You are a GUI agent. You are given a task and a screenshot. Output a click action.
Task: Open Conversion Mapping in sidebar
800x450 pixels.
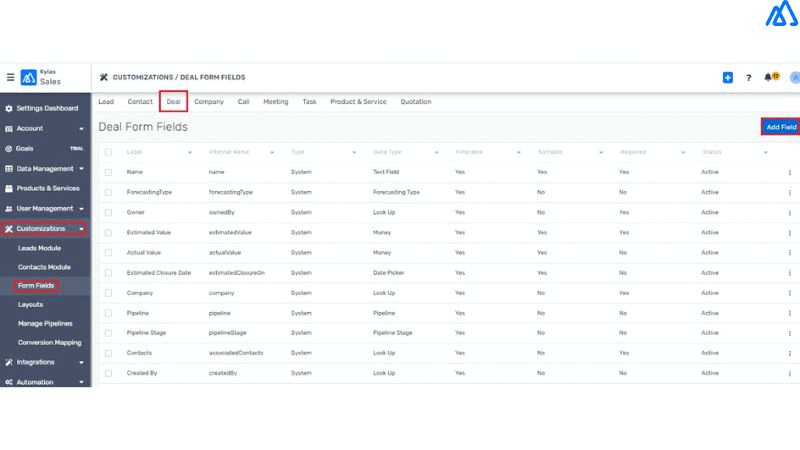click(50, 342)
